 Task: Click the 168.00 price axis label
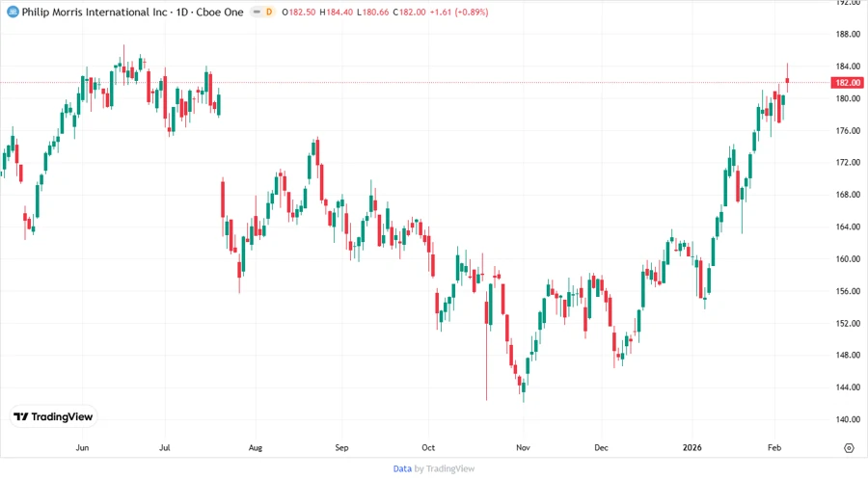point(848,195)
